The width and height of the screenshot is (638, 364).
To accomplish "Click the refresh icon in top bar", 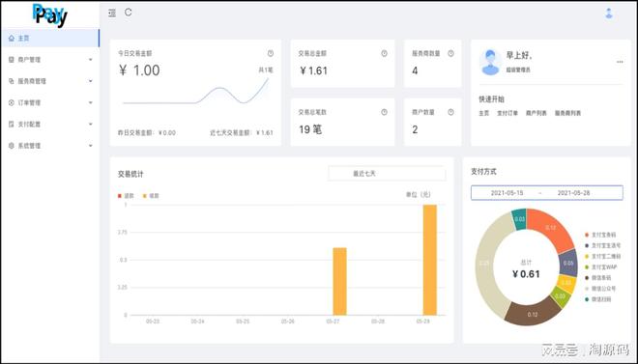I will [x=129, y=13].
